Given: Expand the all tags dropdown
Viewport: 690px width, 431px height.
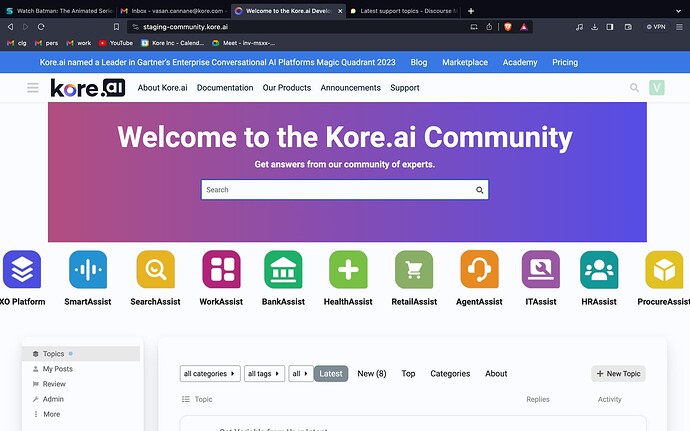Looking at the screenshot, I should tap(264, 374).
